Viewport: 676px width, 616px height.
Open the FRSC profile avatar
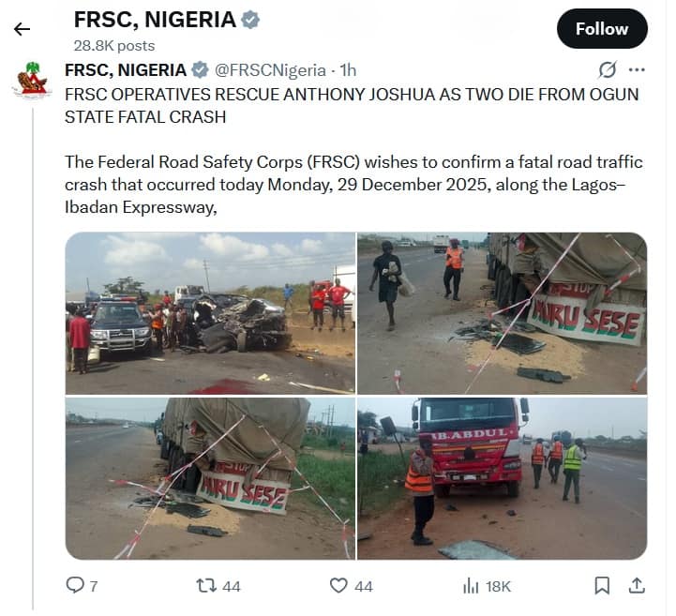tap(31, 81)
